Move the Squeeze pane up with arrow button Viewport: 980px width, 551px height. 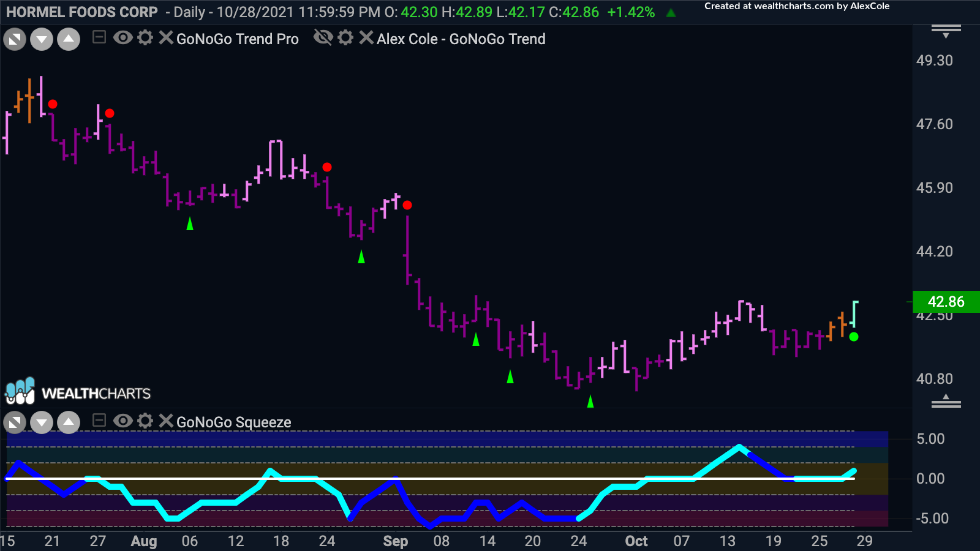coord(69,422)
